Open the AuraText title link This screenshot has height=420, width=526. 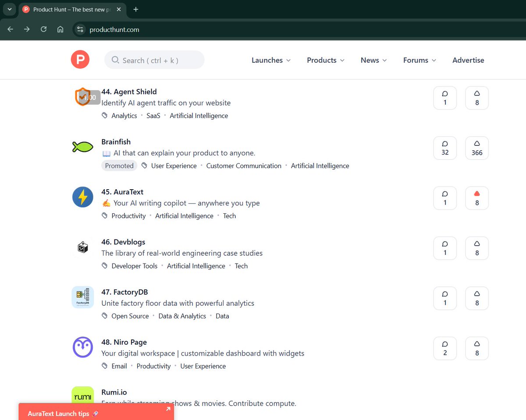(122, 192)
